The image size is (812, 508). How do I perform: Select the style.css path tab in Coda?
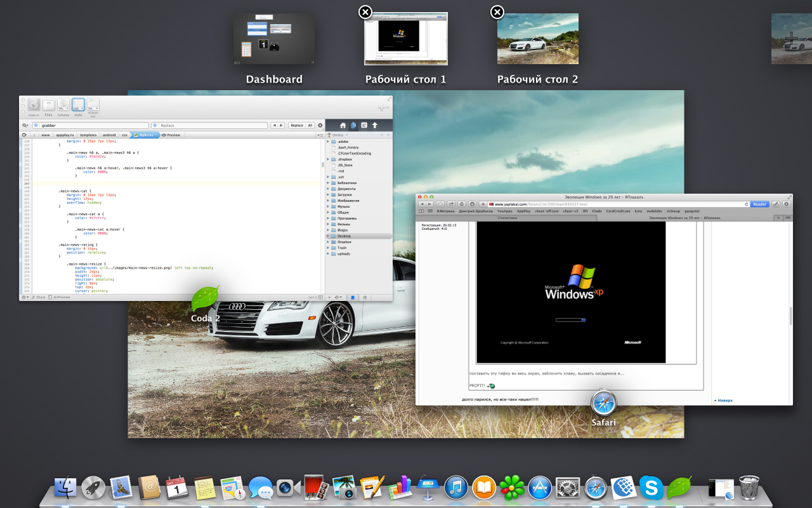[x=145, y=135]
